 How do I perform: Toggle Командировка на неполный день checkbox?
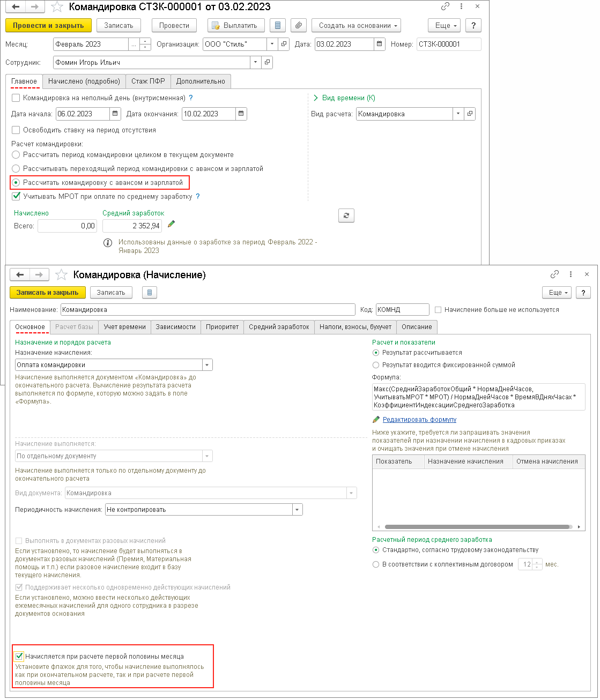(16, 98)
